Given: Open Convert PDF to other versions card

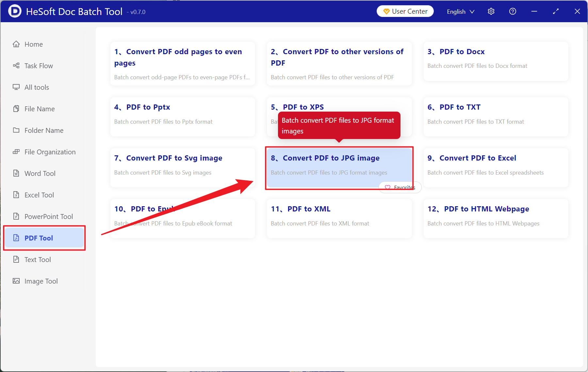Looking at the screenshot, I should point(339,63).
